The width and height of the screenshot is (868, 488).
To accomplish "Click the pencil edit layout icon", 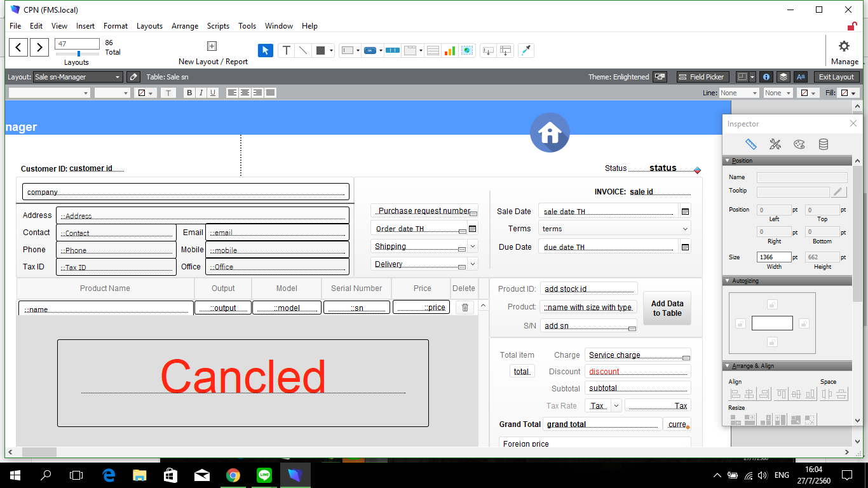I will pyautogui.click(x=133, y=77).
